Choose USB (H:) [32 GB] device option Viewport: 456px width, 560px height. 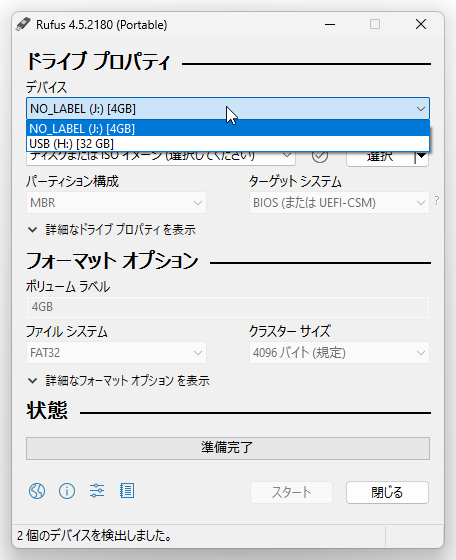point(228,144)
